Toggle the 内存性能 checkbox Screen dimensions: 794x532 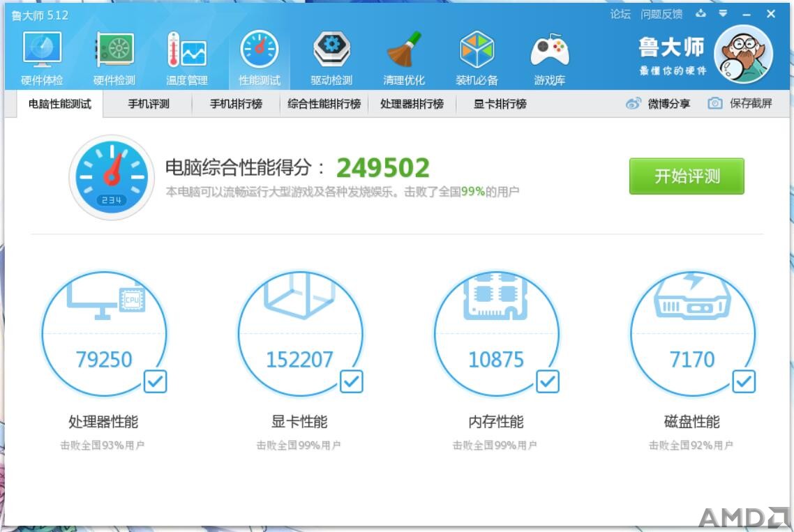pos(548,381)
